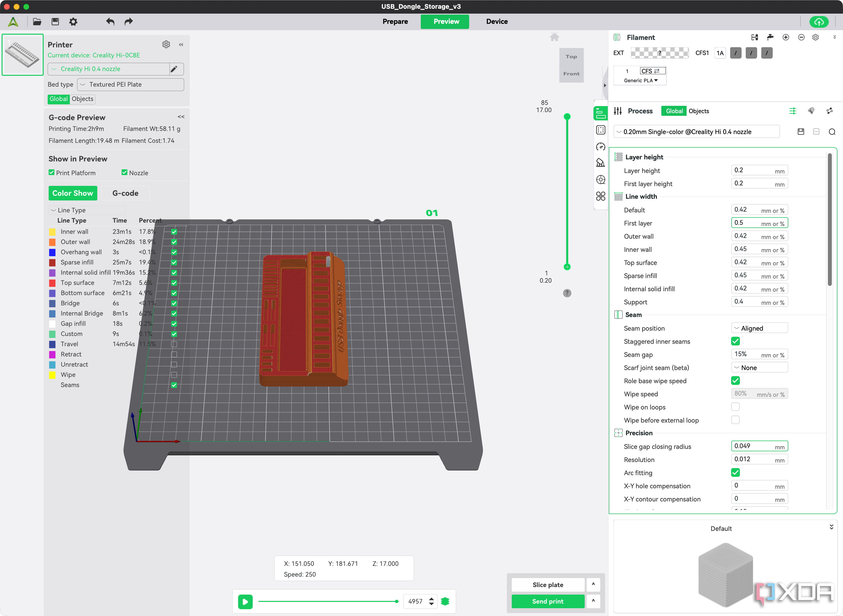Open preferences gear in top toolbar
This screenshot has height=616, width=843.
(73, 22)
